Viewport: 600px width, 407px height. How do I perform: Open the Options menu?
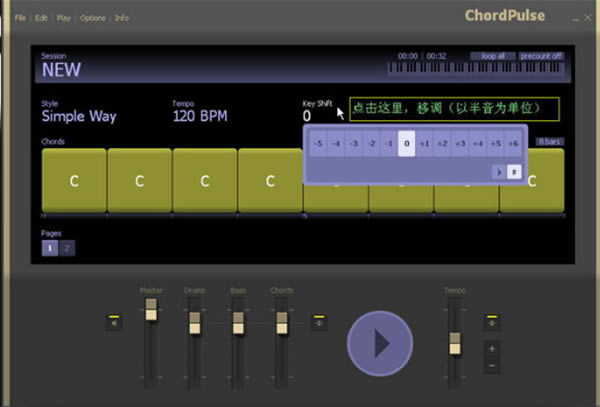click(x=93, y=18)
